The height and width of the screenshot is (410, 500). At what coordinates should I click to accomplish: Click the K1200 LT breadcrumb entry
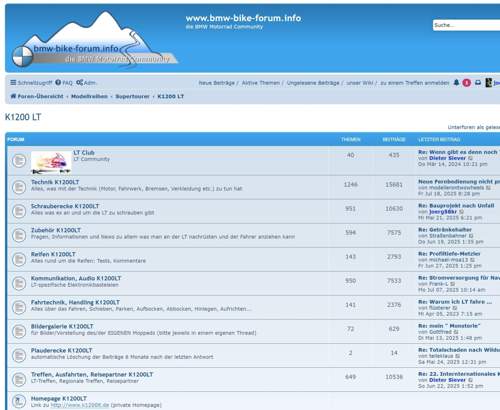(170, 96)
